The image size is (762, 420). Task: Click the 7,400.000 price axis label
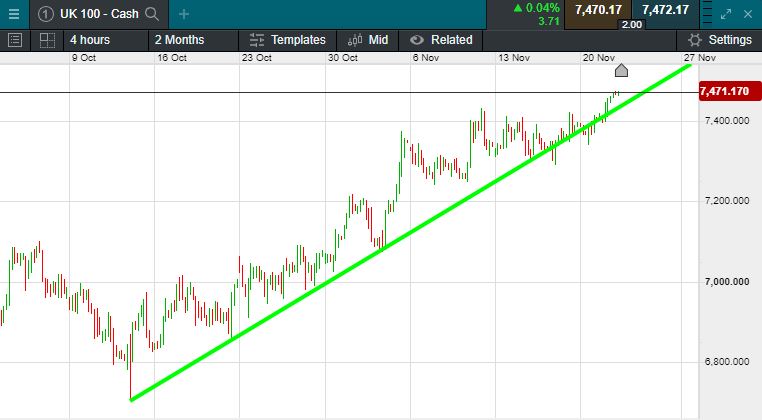[x=727, y=121]
